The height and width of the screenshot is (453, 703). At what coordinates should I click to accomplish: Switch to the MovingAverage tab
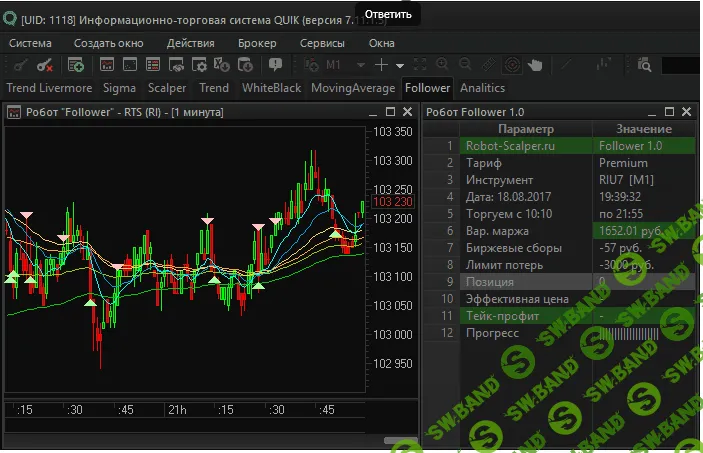[353, 88]
